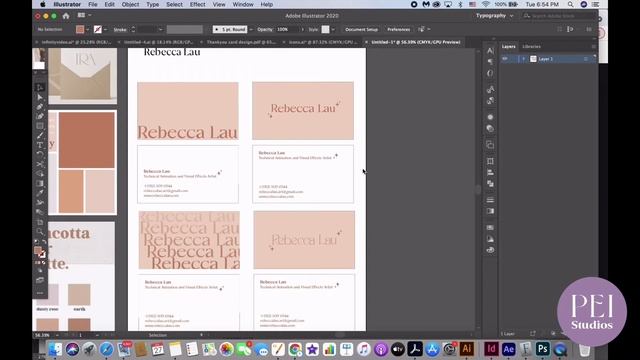Open the fill color dropdown in control bar

point(87,29)
